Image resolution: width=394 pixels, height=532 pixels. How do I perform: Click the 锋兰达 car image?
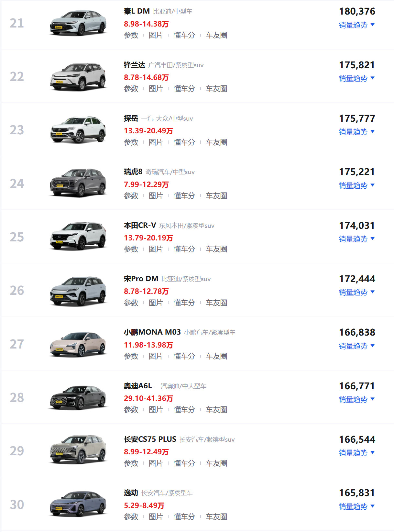[78, 77]
